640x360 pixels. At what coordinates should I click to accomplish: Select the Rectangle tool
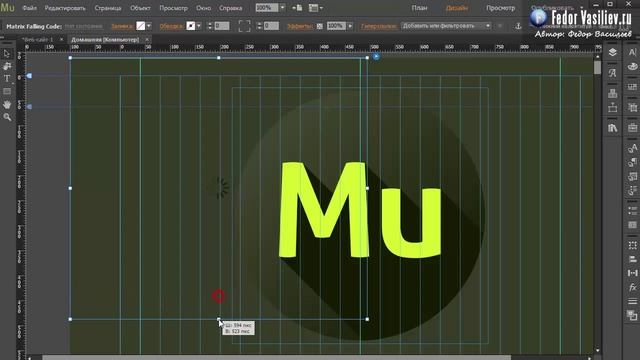[7, 91]
